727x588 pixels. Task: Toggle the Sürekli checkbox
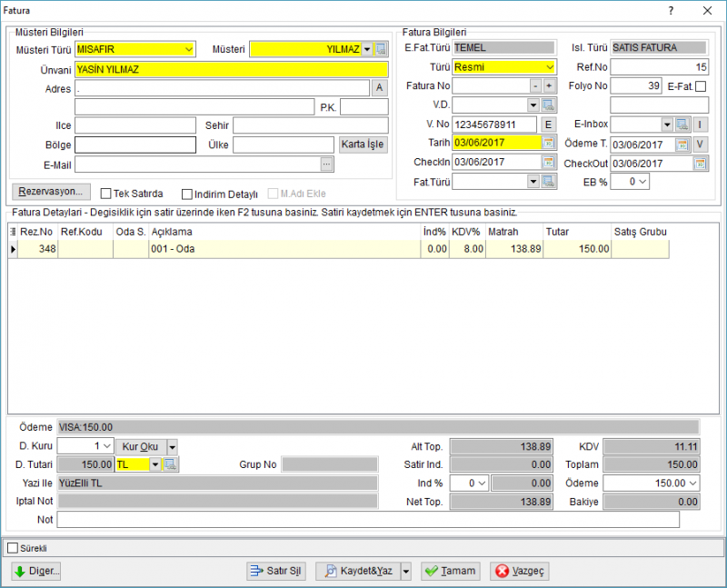pos(13,548)
